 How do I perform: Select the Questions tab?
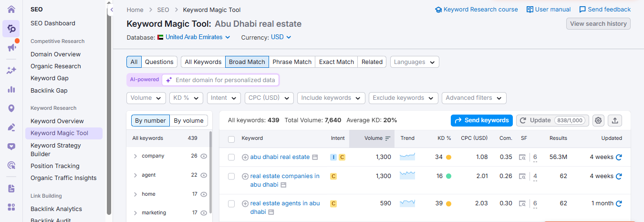click(x=159, y=62)
